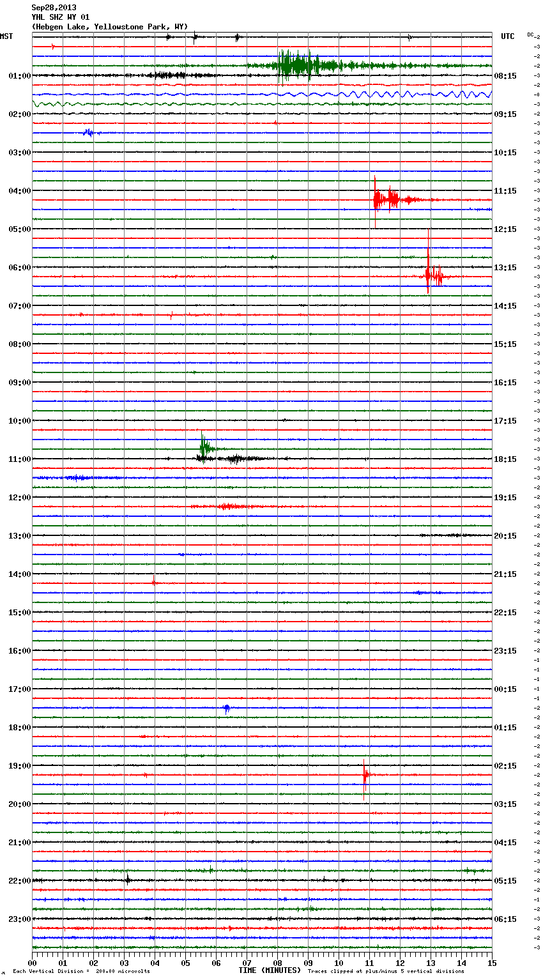Click the MST time zone header
This screenshot has width=543, height=980.
[6, 36]
